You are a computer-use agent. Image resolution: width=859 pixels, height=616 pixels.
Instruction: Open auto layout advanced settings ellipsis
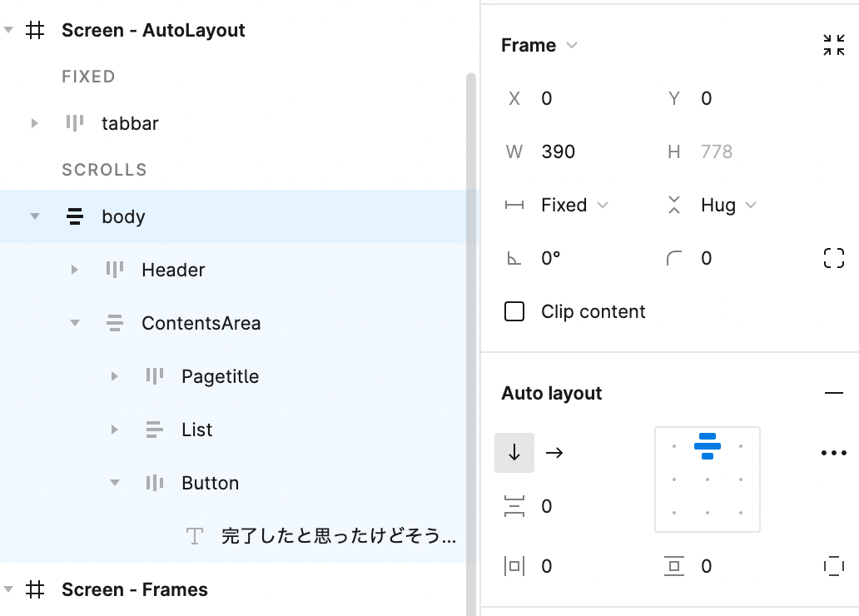pyautogui.click(x=833, y=453)
